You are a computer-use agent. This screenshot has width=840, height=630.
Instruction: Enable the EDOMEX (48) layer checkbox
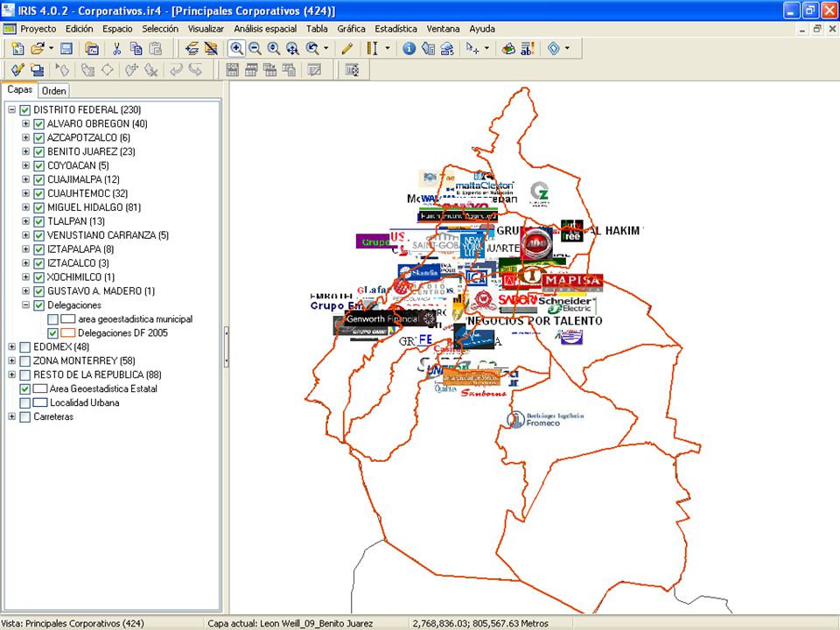(24, 347)
